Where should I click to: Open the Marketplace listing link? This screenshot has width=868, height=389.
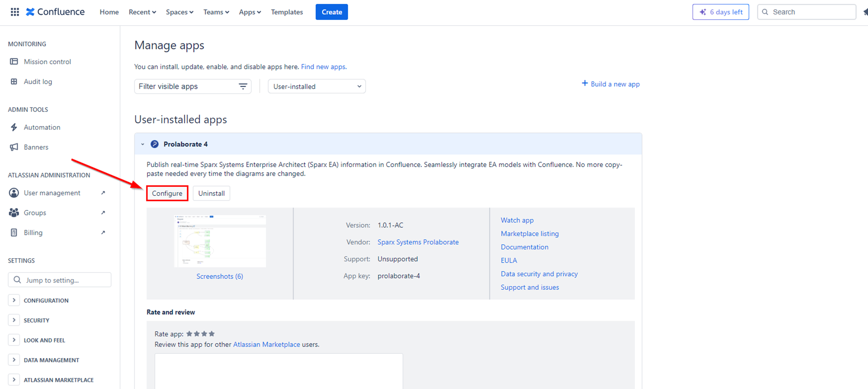[529, 233]
